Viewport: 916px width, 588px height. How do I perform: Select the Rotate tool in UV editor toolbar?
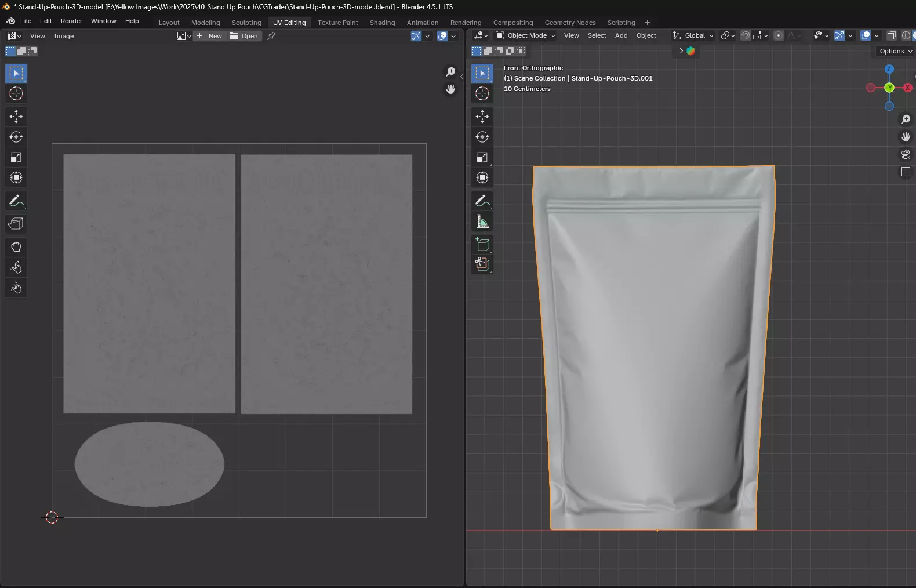point(16,137)
